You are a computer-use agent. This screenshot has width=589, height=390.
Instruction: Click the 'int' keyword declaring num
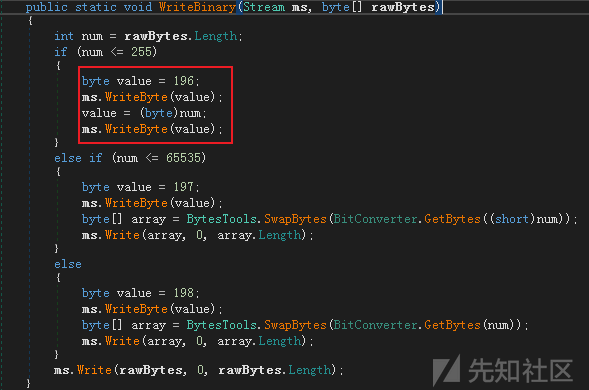tap(64, 36)
